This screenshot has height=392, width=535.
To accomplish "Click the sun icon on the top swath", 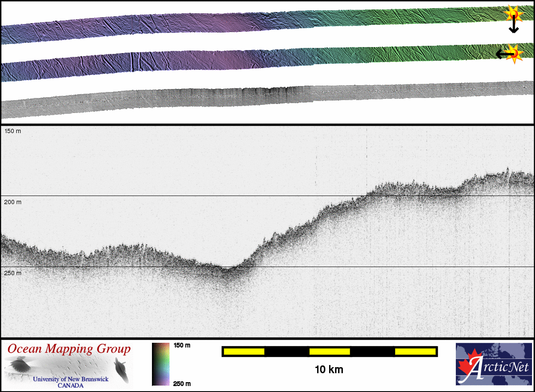I will [514, 14].
